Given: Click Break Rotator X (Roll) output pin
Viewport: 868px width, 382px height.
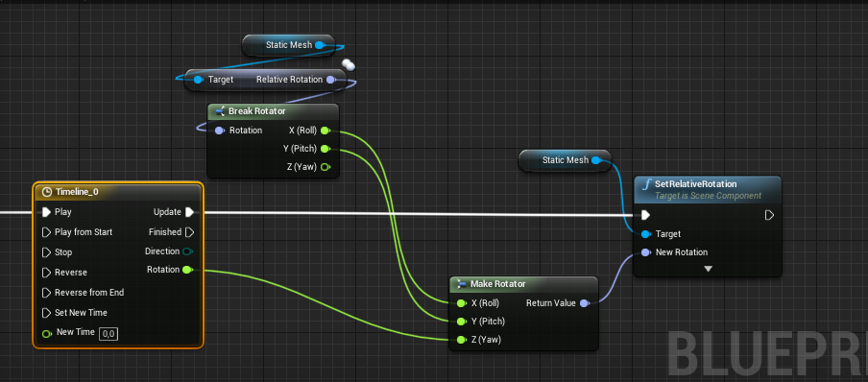Looking at the screenshot, I should pos(325,131).
